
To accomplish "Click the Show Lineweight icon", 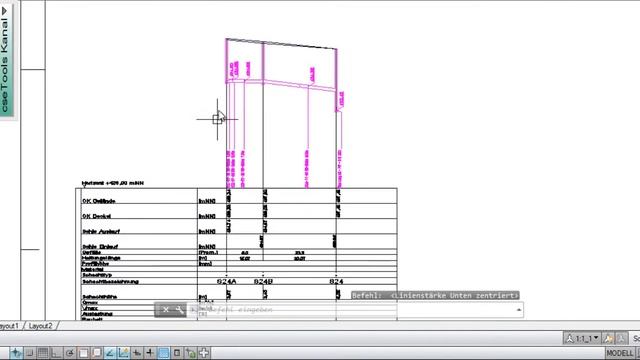I will click(150, 353).
